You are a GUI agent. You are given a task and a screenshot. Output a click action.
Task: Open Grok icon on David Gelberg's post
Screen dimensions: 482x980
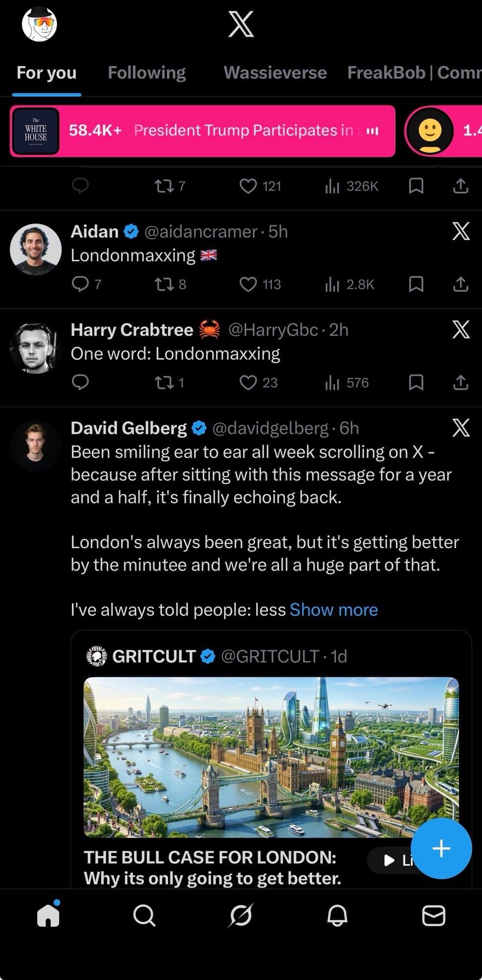coord(460,428)
